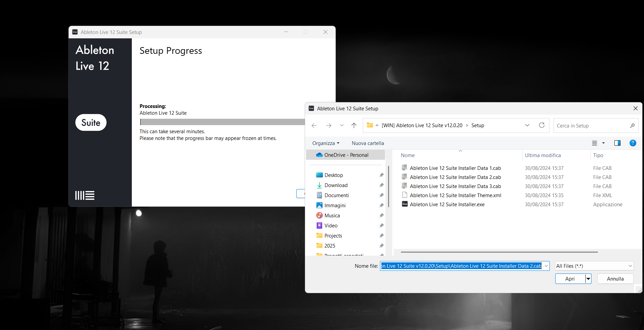
Task: Click the Live icon of Installer.exe
Action: pos(405,204)
